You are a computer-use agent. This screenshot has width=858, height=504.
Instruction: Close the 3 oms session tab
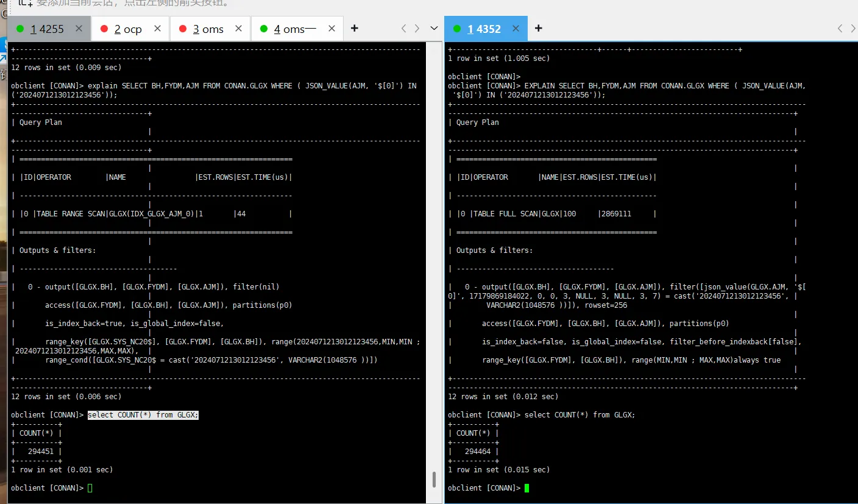click(x=239, y=29)
